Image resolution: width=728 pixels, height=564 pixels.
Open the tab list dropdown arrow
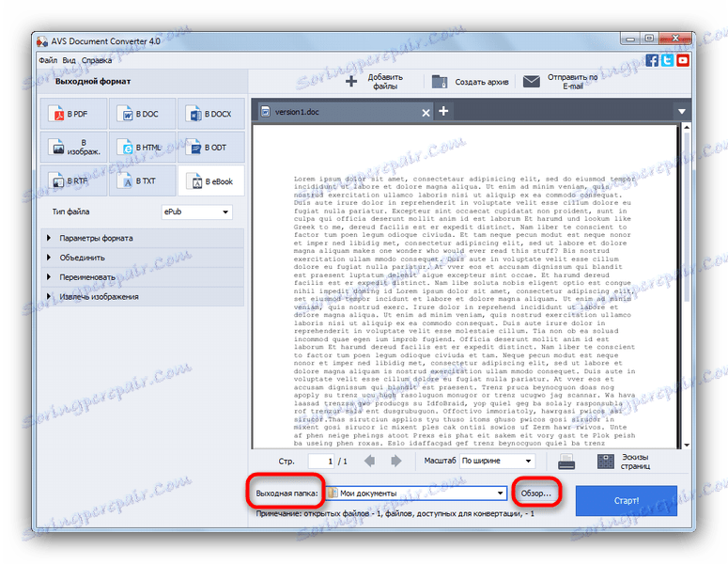pos(682,112)
